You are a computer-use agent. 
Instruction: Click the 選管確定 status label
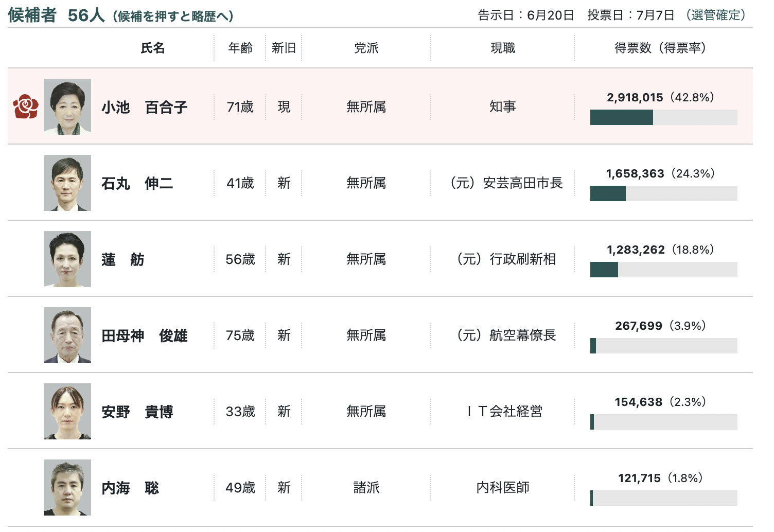coord(715,15)
